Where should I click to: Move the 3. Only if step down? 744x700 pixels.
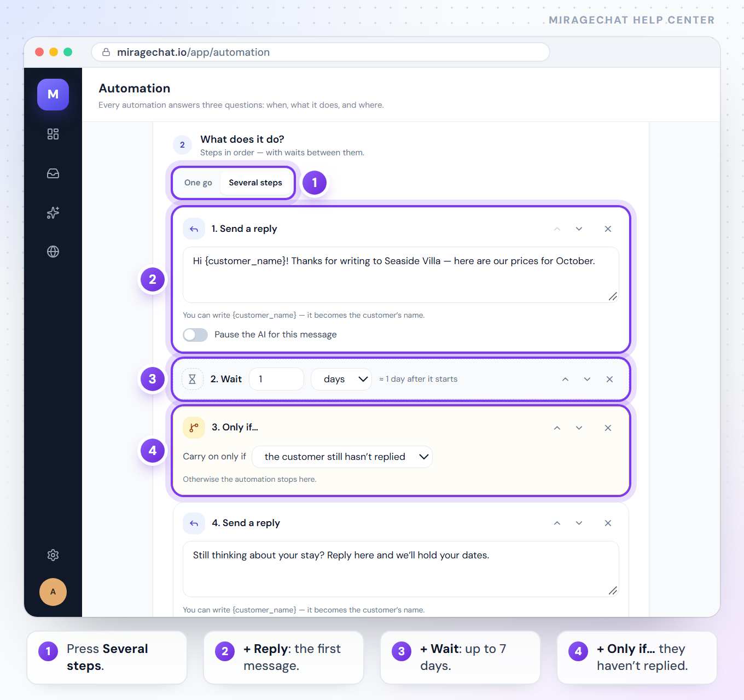[579, 428]
